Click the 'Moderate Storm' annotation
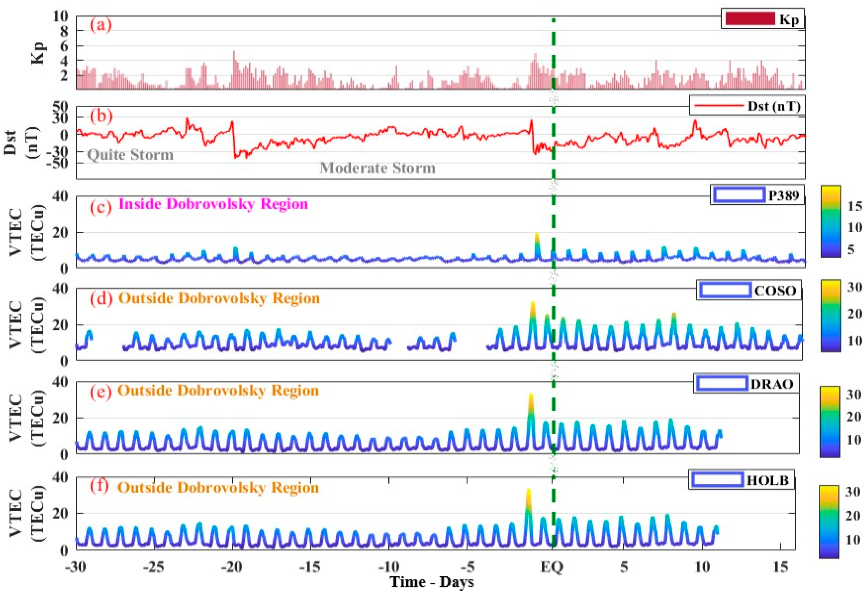The height and width of the screenshot is (598, 868). coord(377,168)
